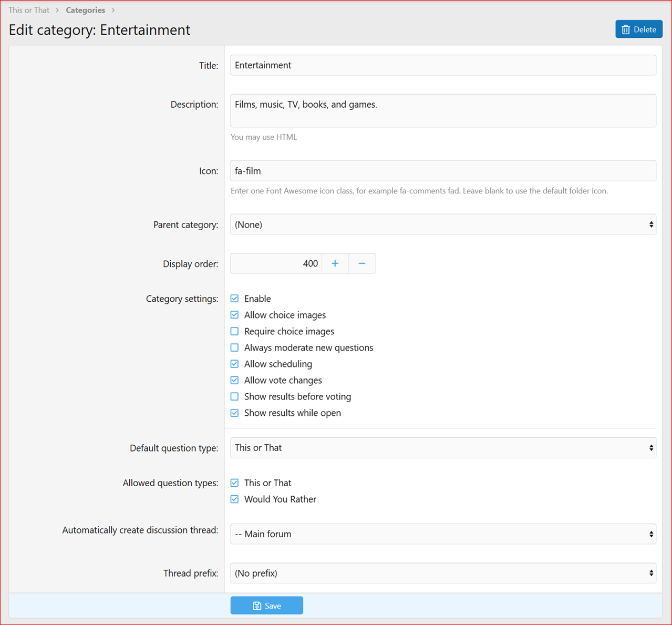Image resolution: width=672 pixels, height=625 pixels.
Task: Click into the Description text area
Action: coord(443,110)
